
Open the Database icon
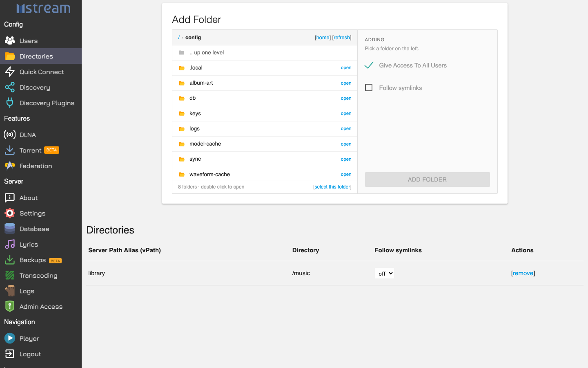click(10, 229)
